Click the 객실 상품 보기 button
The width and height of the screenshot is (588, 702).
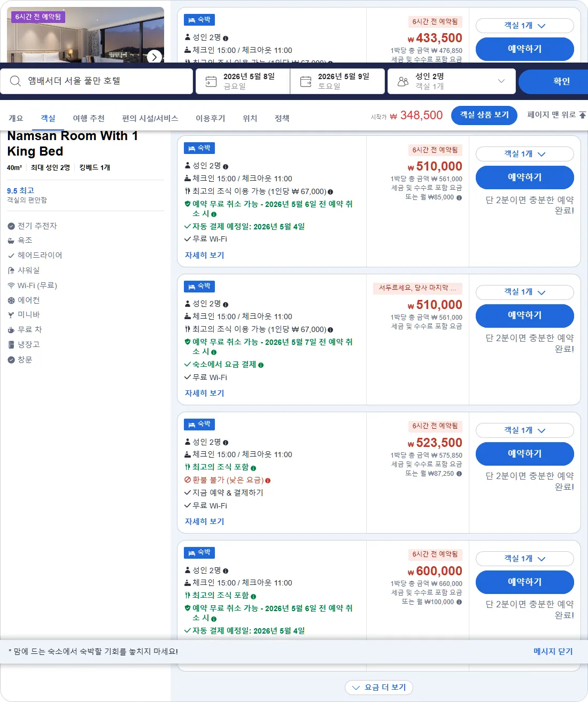coord(484,115)
